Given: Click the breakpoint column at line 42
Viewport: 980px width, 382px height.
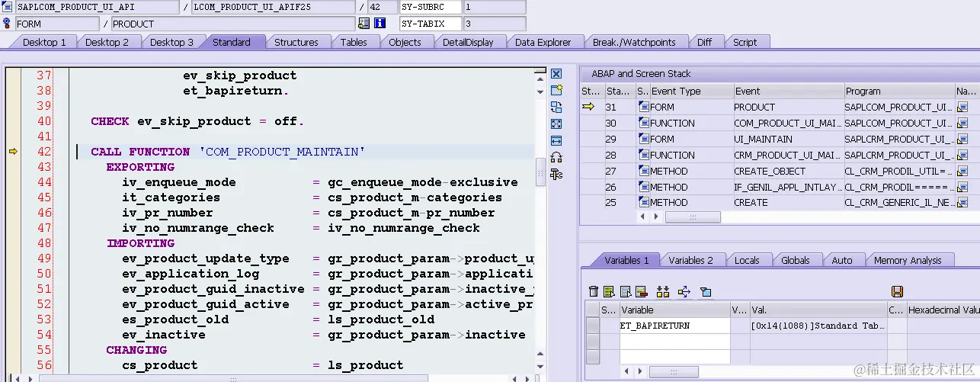Looking at the screenshot, I should coord(13,152).
